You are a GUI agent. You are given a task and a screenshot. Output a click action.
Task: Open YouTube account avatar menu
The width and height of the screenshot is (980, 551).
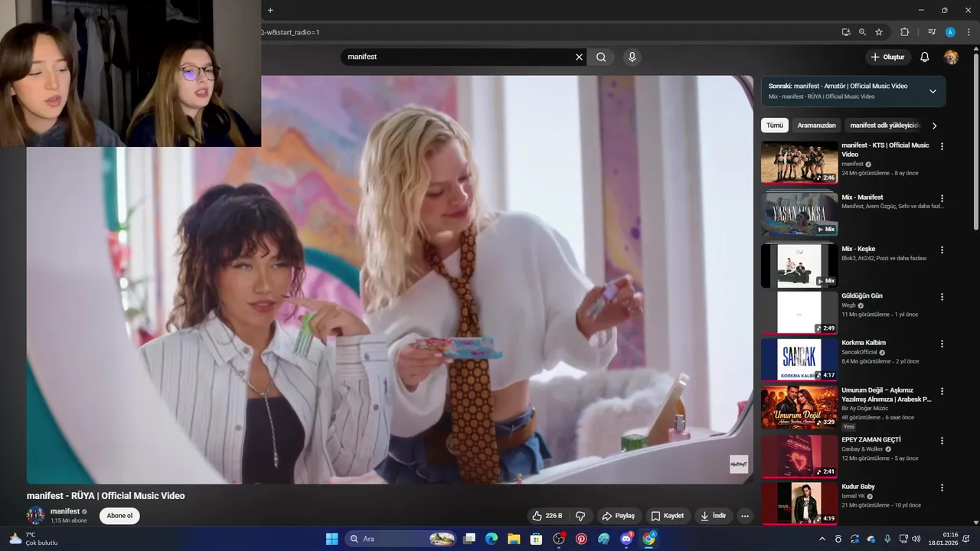tap(951, 57)
